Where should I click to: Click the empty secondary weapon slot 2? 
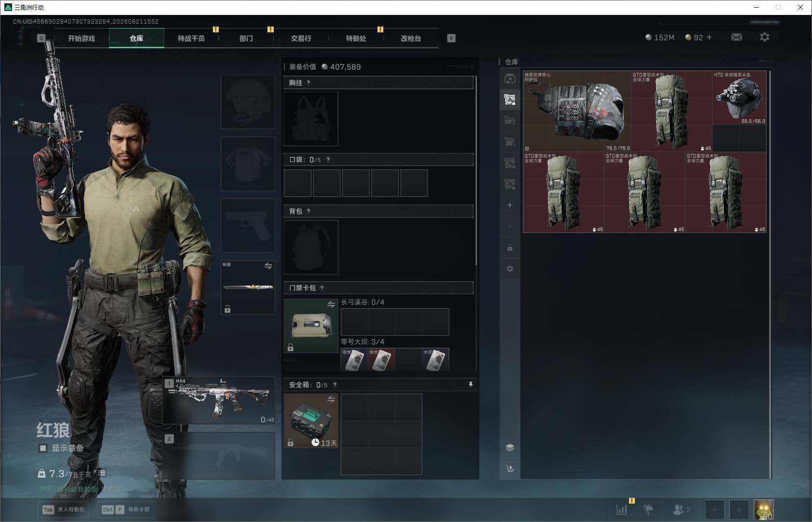point(219,455)
